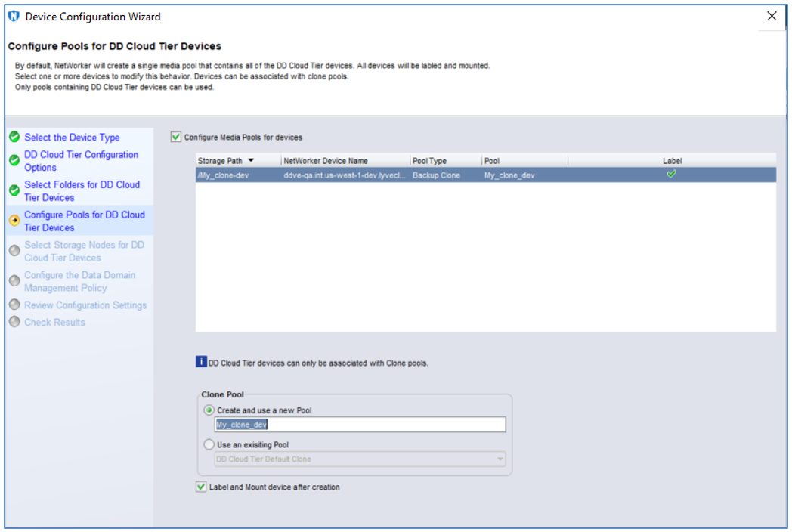Go to Select the Device Type step
792x532 pixels.
point(72,137)
